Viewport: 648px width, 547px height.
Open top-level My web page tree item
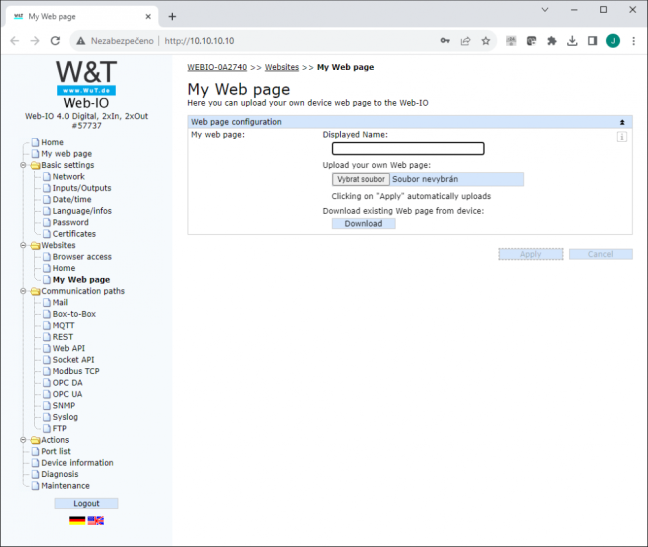pyautogui.click(x=67, y=154)
